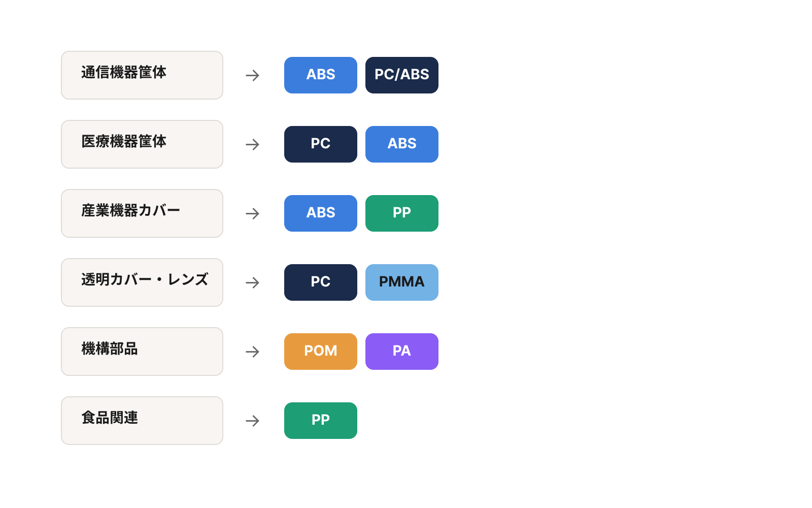812x508 pixels.
Task: Click the arrow next to 通信機器筐体
Action: click(252, 75)
